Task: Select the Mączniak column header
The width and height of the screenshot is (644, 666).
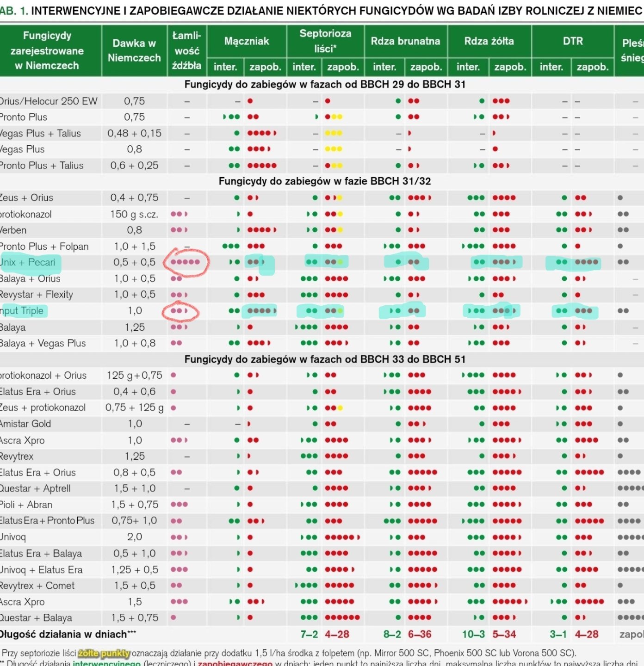Action: [247, 41]
